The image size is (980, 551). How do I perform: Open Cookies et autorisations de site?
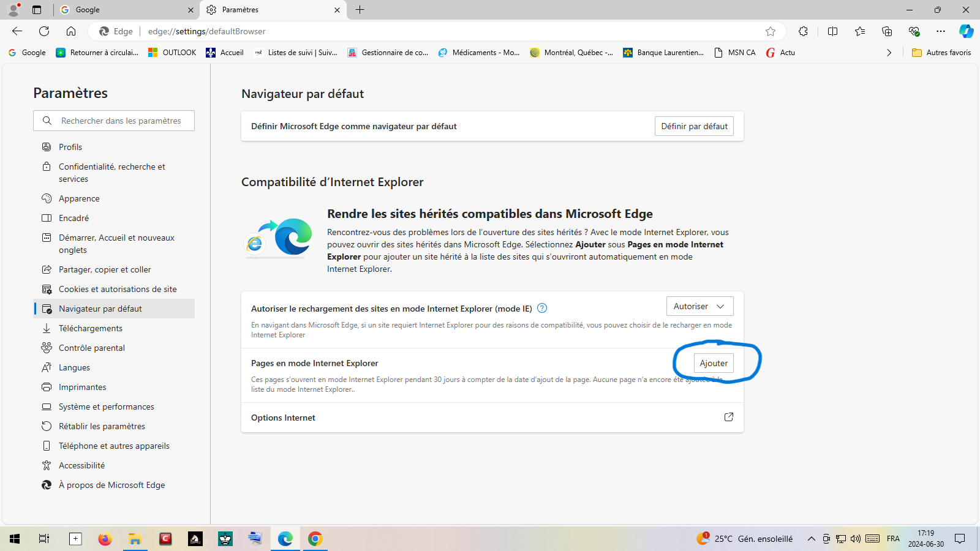(114, 289)
